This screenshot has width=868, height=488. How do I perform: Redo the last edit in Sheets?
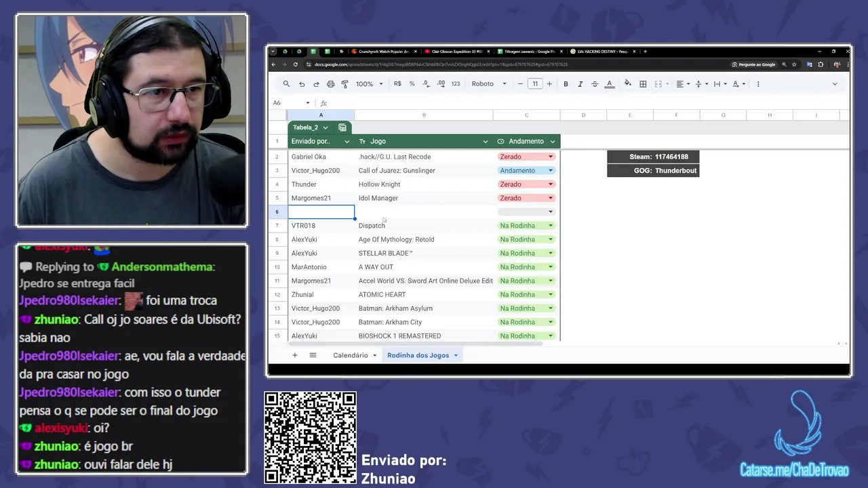tap(316, 84)
